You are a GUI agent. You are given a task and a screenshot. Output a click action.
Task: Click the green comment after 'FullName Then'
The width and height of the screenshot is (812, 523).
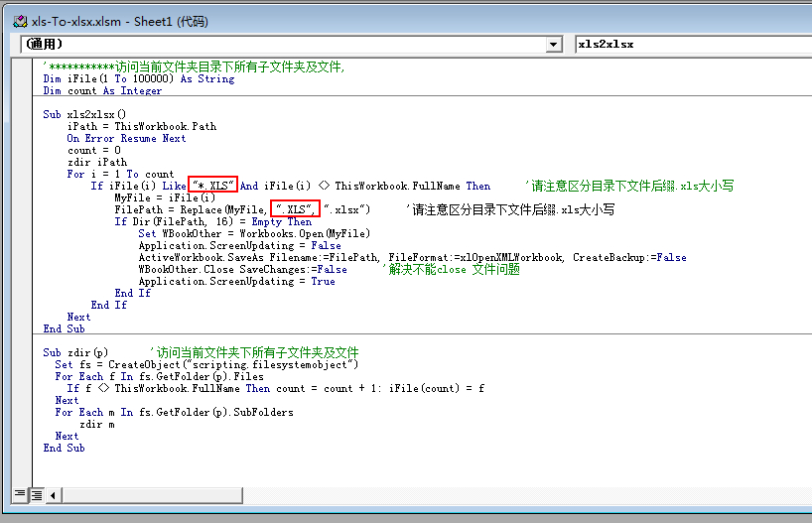629,186
